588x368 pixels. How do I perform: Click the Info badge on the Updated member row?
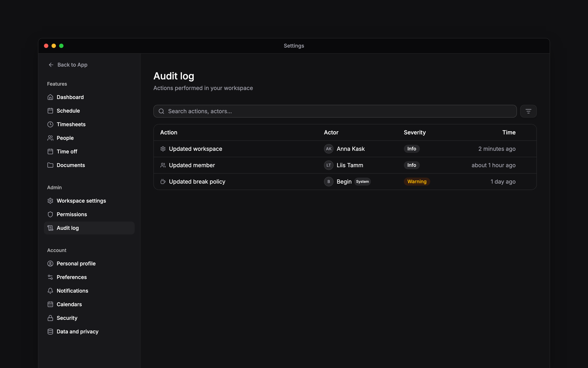coord(412,165)
